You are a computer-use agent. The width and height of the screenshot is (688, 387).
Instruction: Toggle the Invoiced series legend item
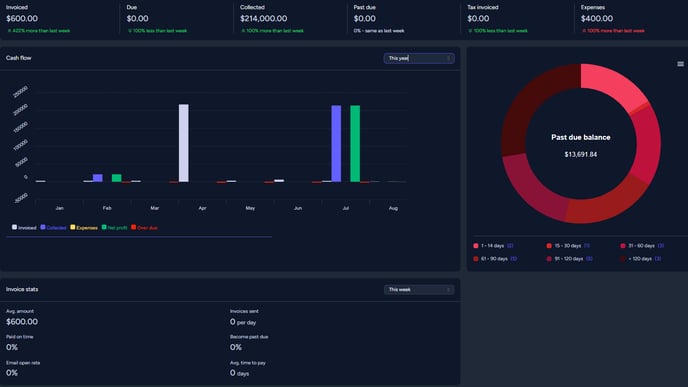tap(24, 228)
